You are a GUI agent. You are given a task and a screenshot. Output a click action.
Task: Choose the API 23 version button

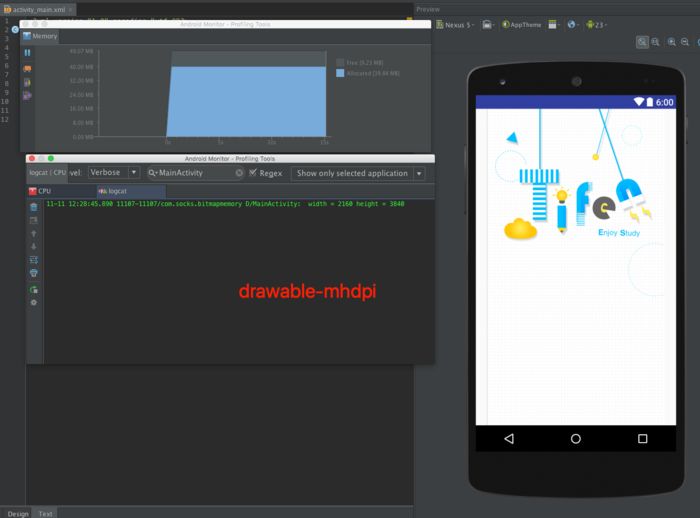[x=596, y=25]
